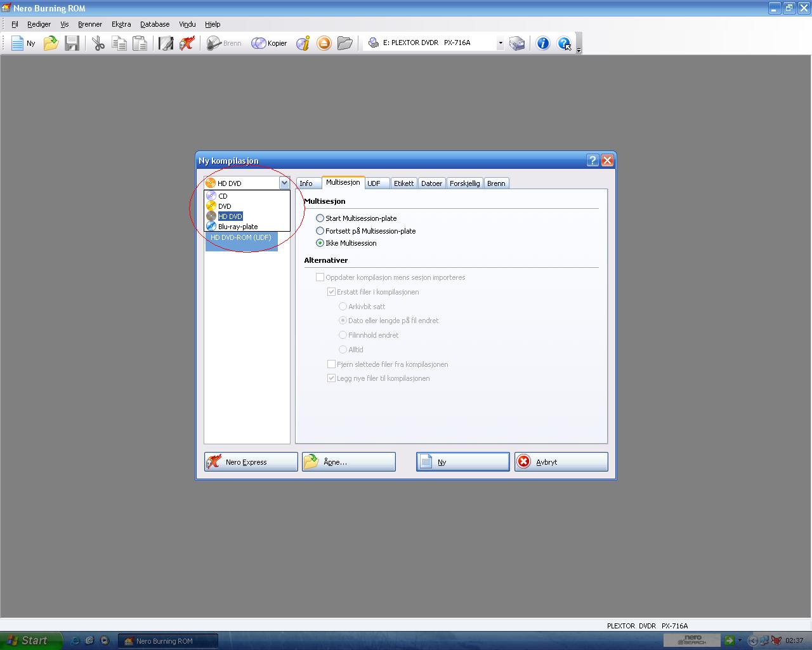Switch to the Forskjellig tab
The width and height of the screenshot is (812, 650).
tap(465, 183)
